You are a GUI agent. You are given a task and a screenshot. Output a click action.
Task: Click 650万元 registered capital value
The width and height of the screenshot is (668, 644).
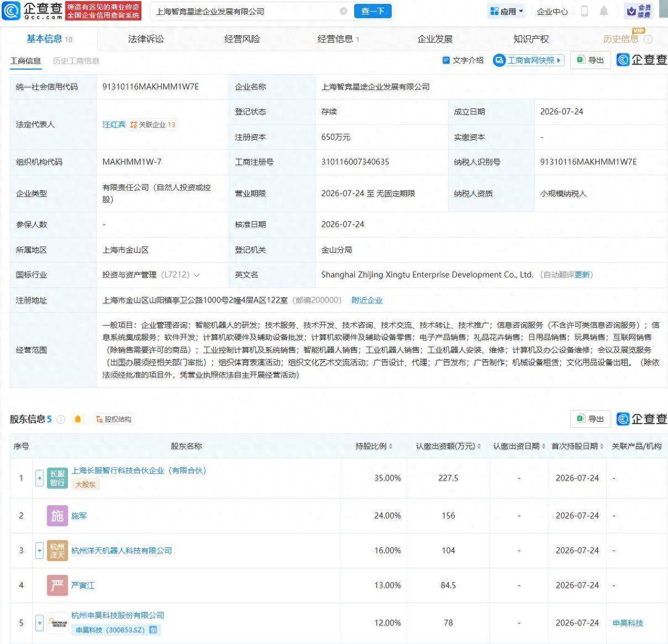pos(336,137)
